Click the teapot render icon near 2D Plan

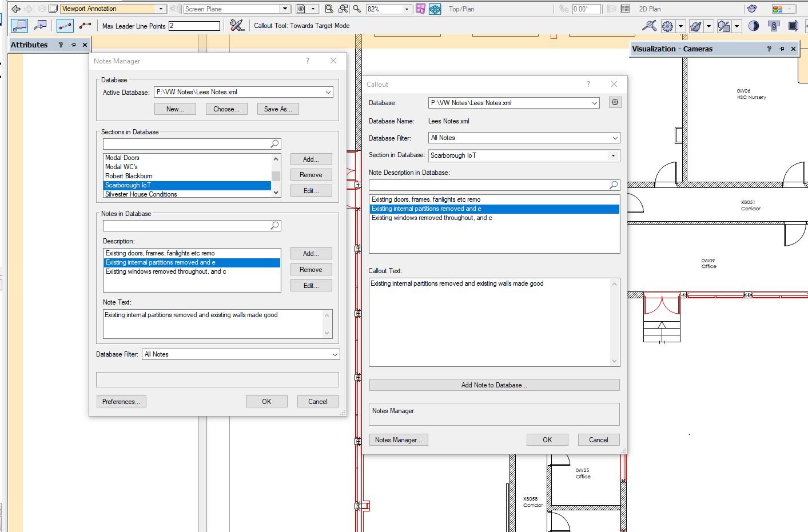(x=752, y=9)
